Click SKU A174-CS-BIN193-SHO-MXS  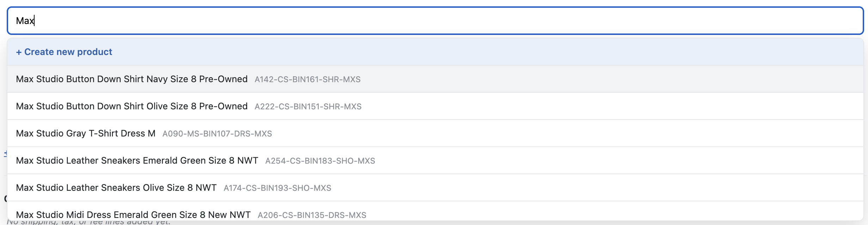click(x=277, y=188)
